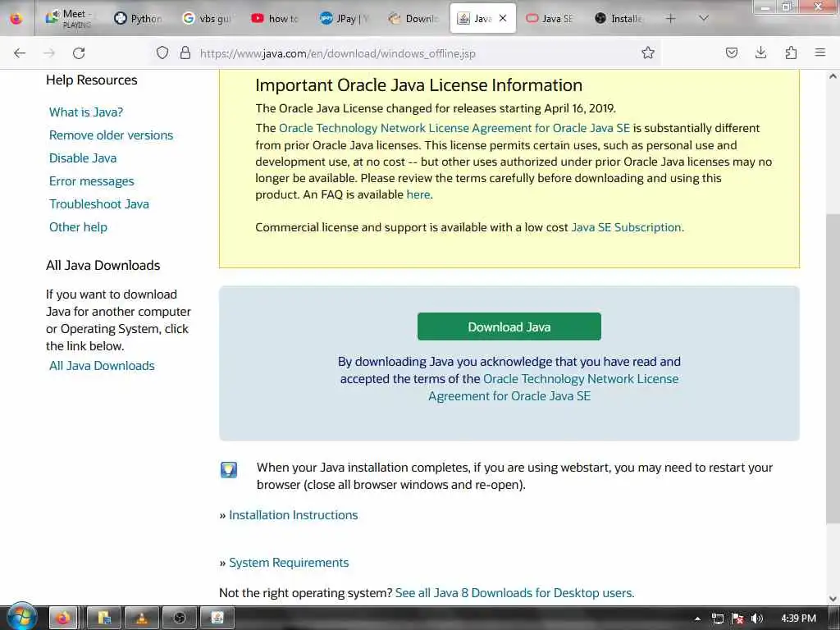Click the green Download Java button
Screen dimensions: 840x630
(509, 326)
